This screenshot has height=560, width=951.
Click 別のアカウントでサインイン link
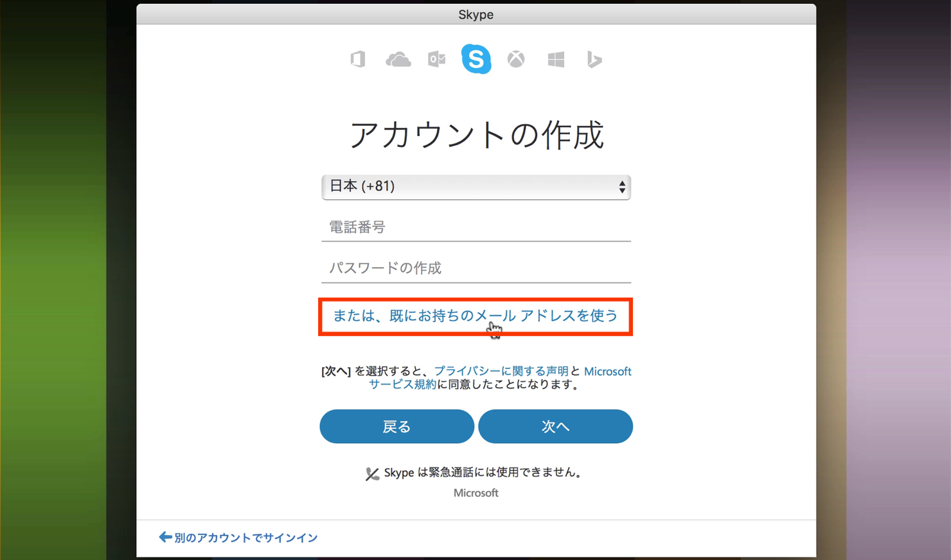point(238,538)
